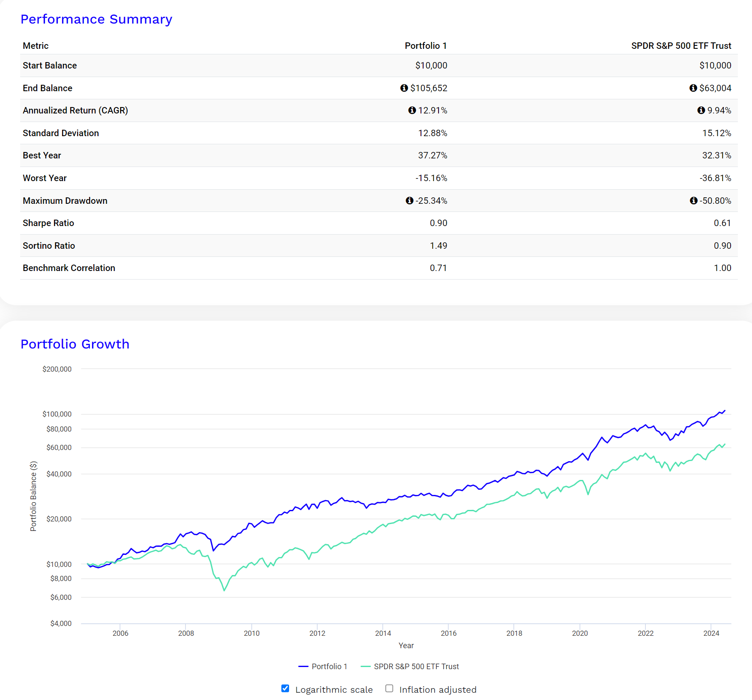Click info icon beside -25.34% Maximum Drawdown
The width and height of the screenshot is (752, 700).
[409, 200]
